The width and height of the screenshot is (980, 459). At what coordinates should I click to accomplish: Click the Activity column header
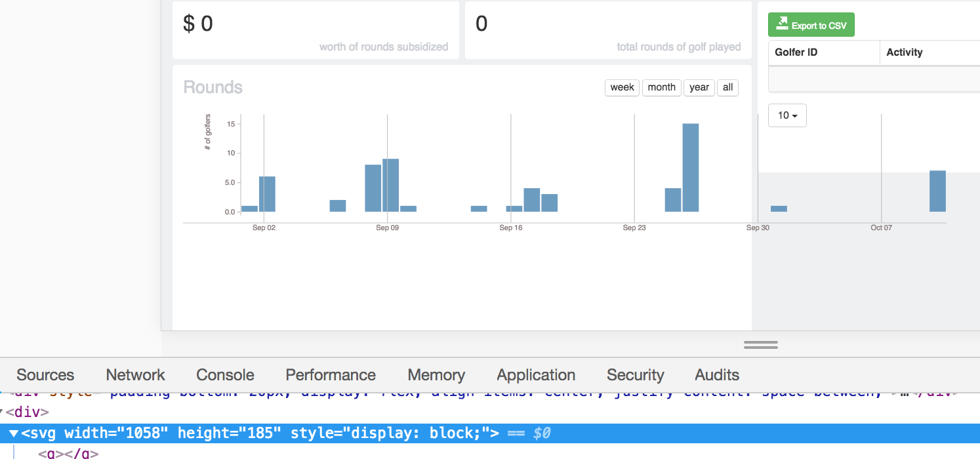904,52
